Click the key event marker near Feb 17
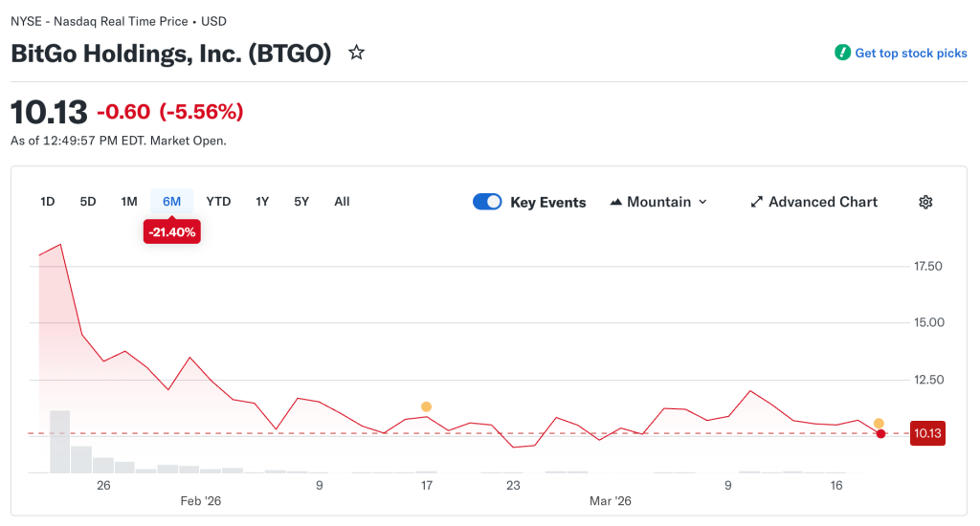This screenshot has width=980, height=526. [x=426, y=406]
